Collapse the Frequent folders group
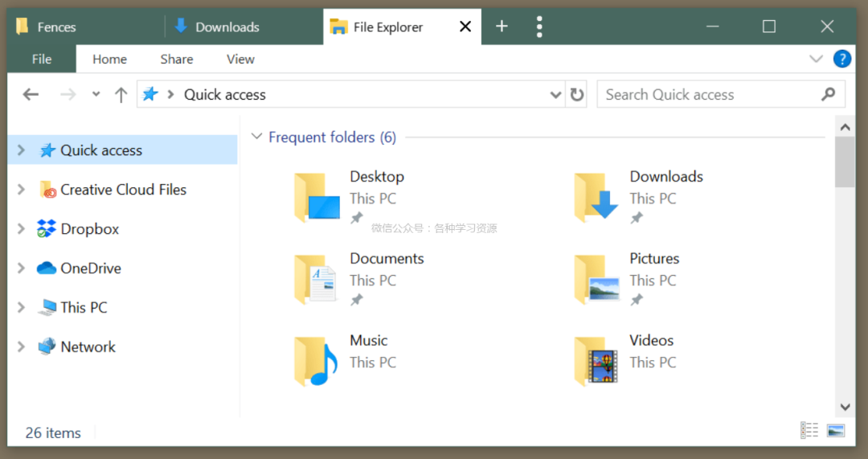 256,136
